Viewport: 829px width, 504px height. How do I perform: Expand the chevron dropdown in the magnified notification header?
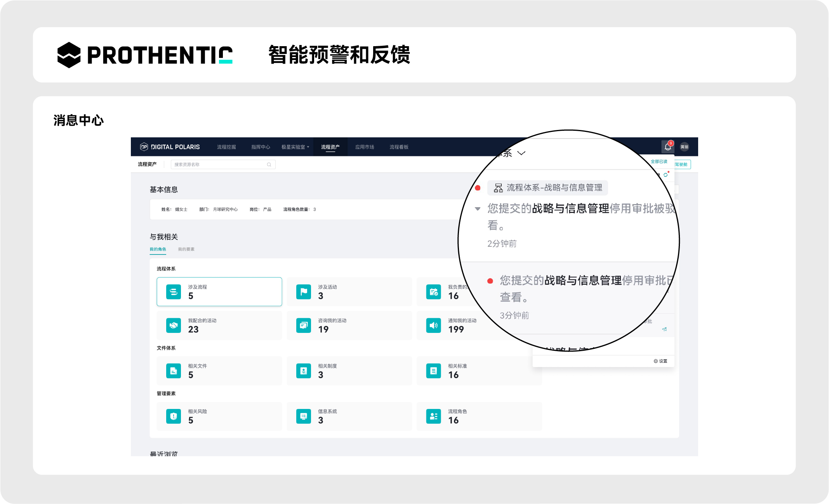[521, 153]
